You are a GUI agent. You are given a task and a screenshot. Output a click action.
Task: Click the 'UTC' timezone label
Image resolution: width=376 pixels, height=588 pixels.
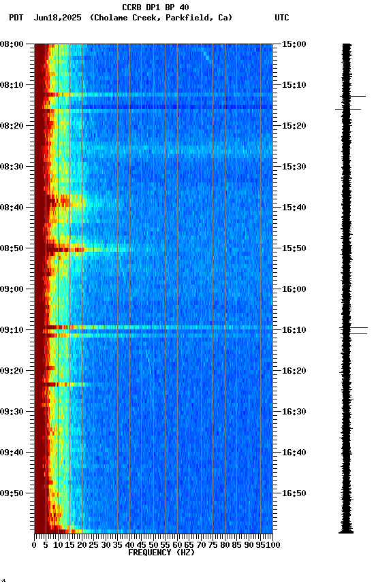point(282,18)
